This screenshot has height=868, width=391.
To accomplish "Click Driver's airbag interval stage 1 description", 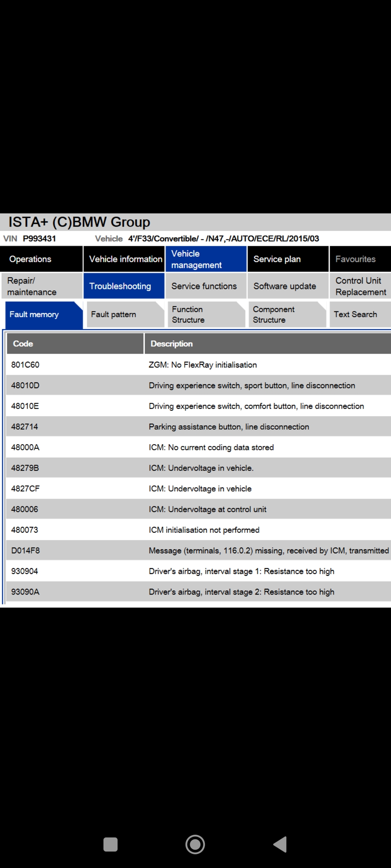I will point(241,571).
